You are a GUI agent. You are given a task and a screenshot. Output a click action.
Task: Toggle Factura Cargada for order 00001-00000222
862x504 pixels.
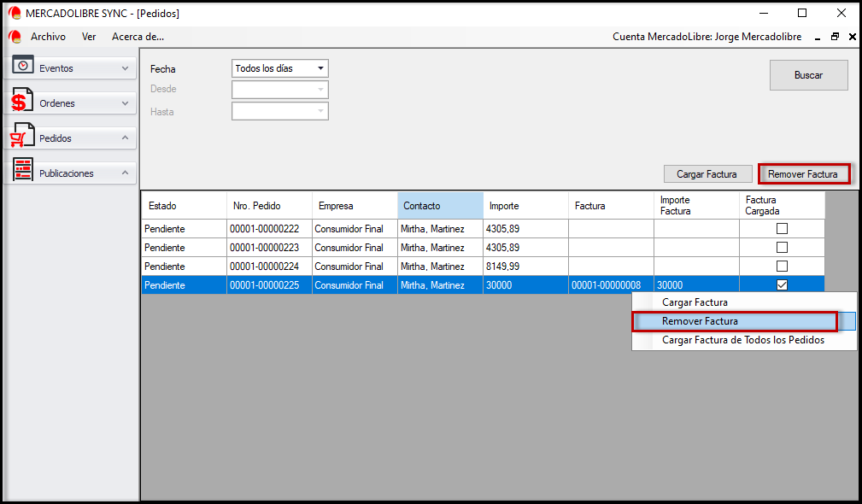click(x=782, y=229)
